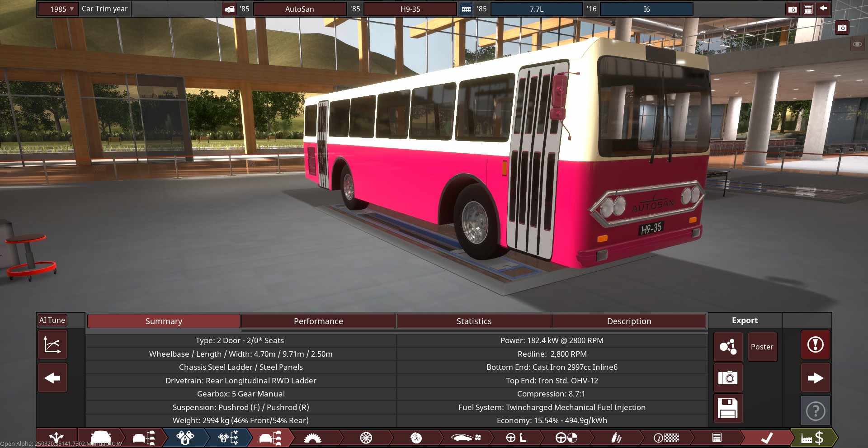Select the H9-35 trim name field
This screenshot has width=868, height=448.
coord(410,9)
